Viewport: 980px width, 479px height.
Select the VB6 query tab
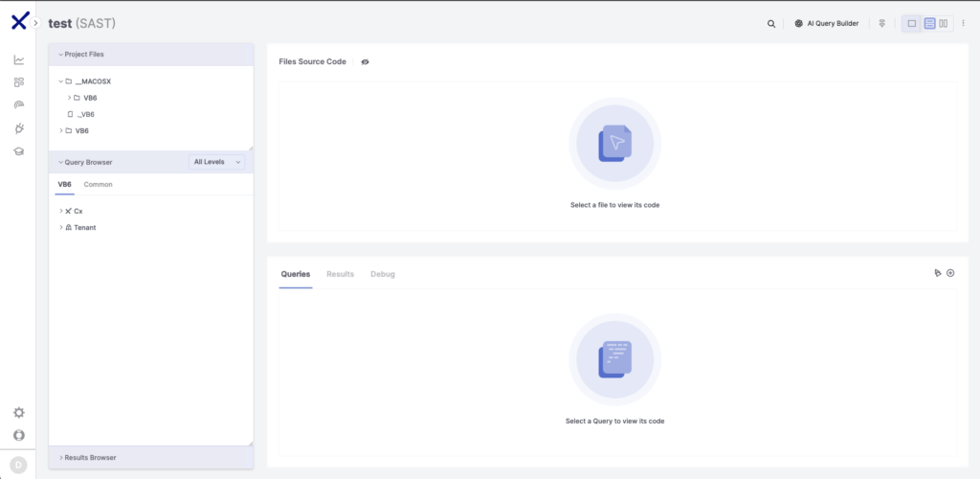coord(64,185)
